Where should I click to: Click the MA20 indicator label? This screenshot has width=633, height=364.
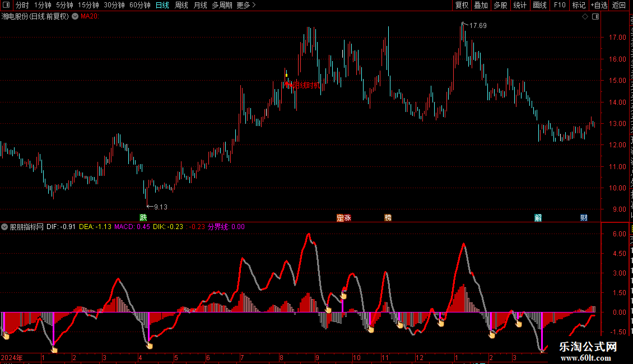pos(90,16)
